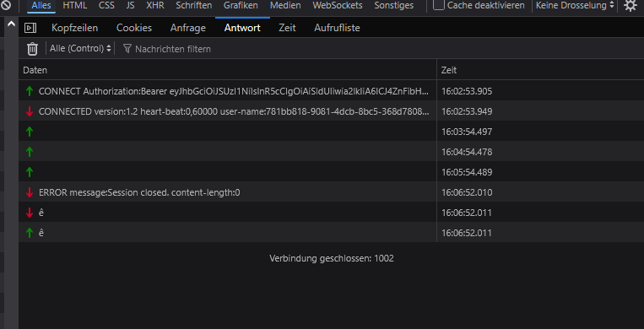Click Verbindung geschlossen: 1002 status text
Image resolution: width=644 pixels, height=329 pixels.
pyautogui.click(x=332, y=258)
